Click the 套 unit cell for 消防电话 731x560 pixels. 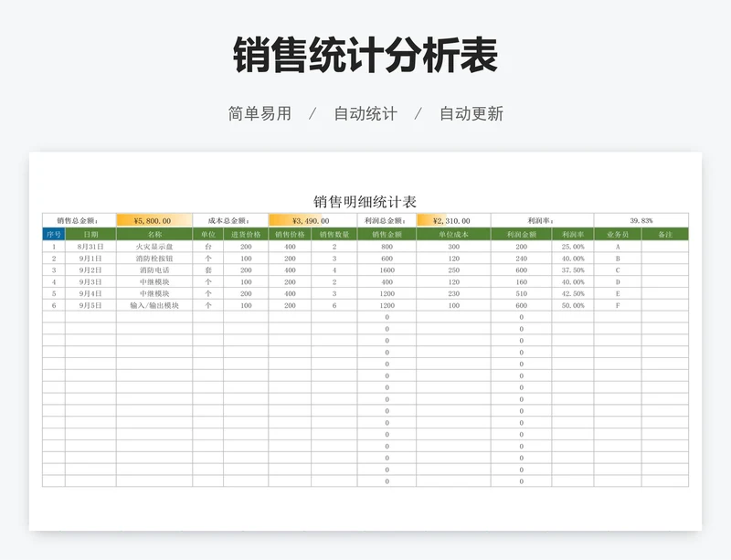coord(208,270)
